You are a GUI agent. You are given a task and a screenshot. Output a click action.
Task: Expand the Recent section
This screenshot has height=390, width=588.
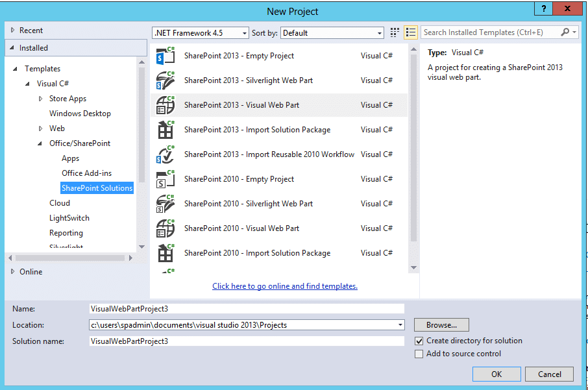[x=12, y=30]
